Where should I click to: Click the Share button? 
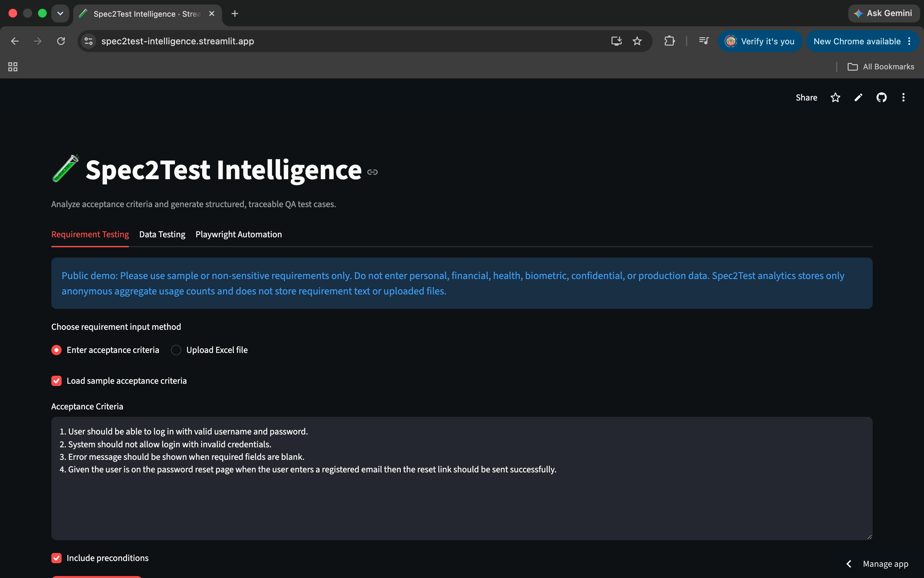806,98
